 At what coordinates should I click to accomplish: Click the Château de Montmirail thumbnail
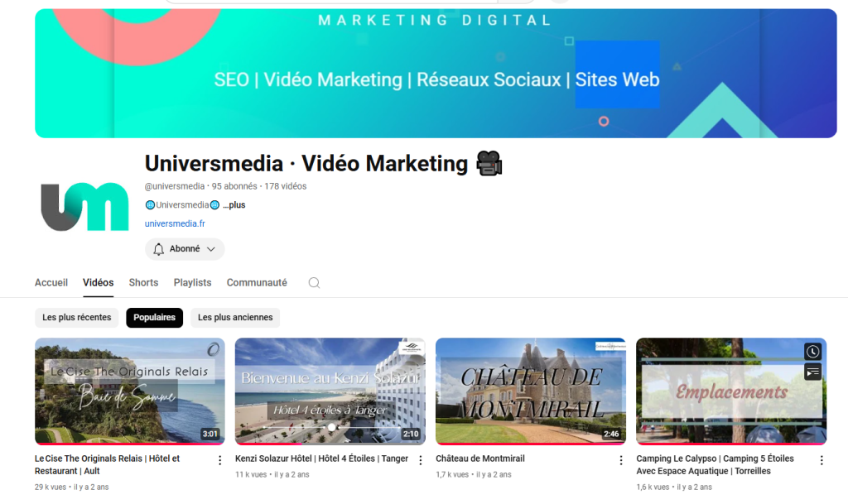[x=530, y=391]
